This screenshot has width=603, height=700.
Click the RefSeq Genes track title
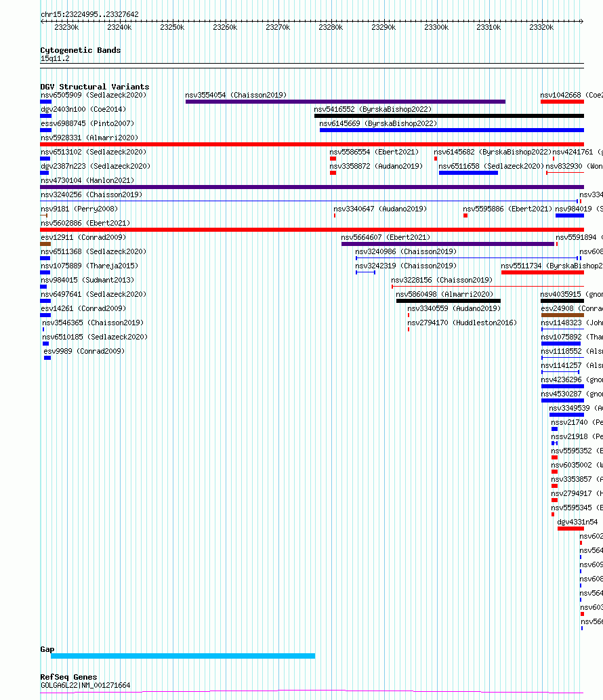click(68, 677)
